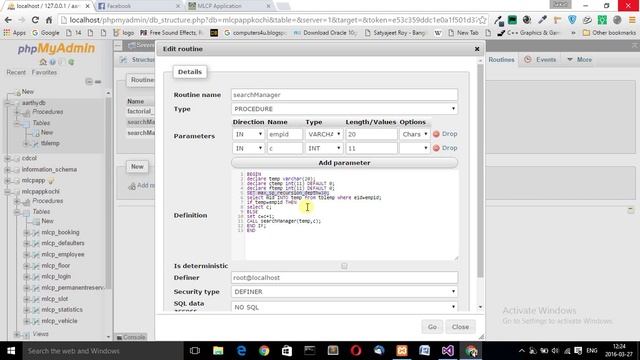The image size is (640, 360).
Task: Open the Security type dropdown
Action: [344, 291]
